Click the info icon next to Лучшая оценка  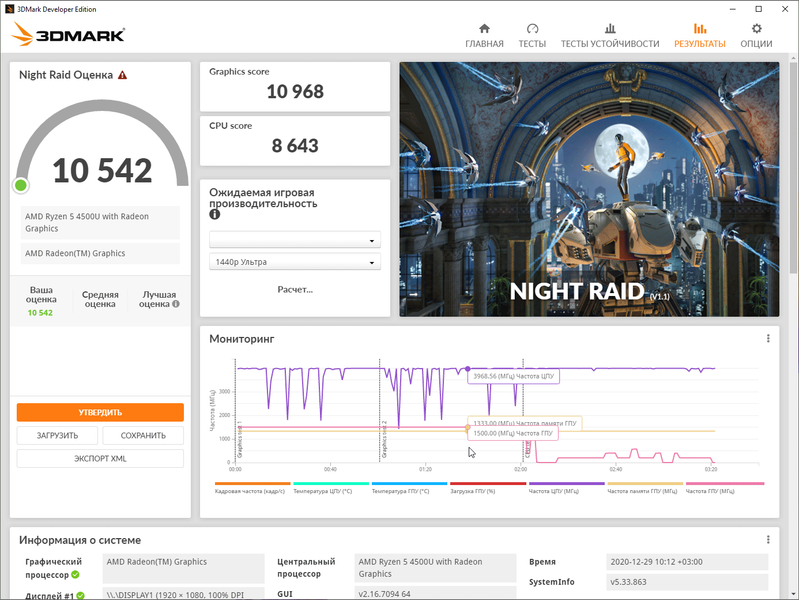[176, 304]
